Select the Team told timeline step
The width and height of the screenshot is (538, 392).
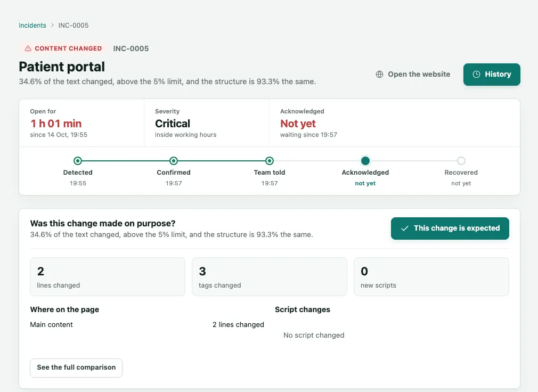point(270,161)
